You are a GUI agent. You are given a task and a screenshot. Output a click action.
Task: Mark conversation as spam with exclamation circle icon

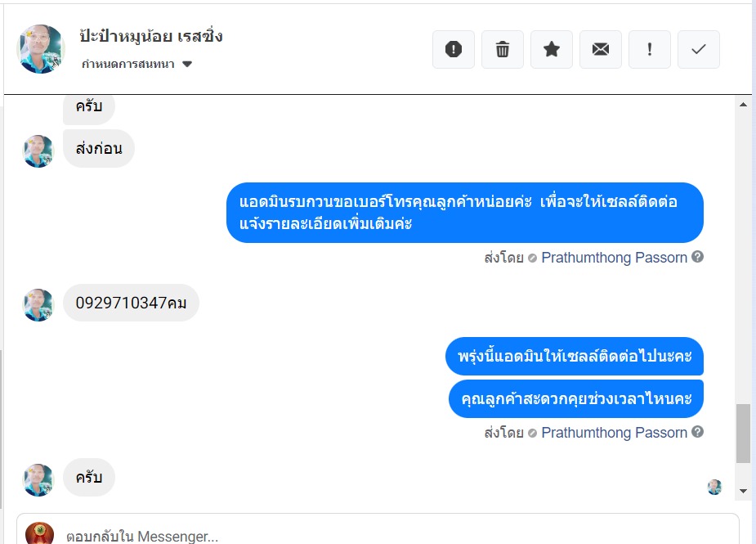[454, 49]
